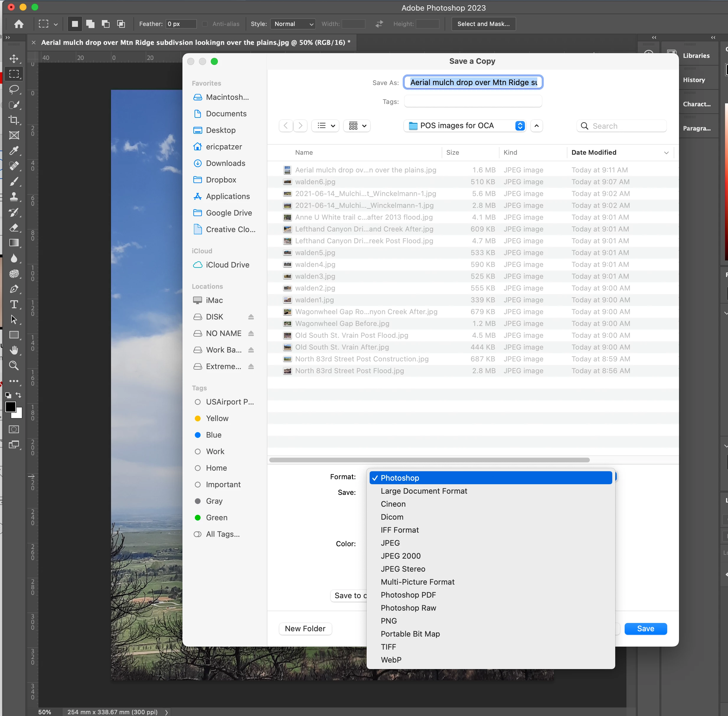Select the Hand tool
The width and height of the screenshot is (728, 716).
[14, 350]
